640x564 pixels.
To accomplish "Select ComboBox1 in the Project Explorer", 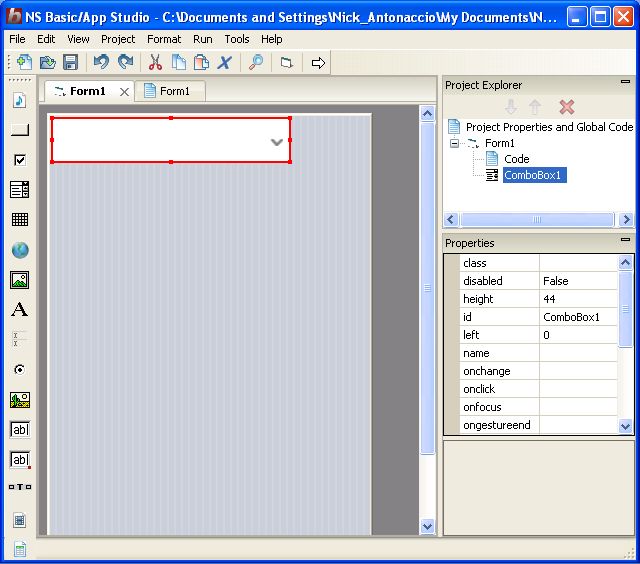I will tap(534, 175).
